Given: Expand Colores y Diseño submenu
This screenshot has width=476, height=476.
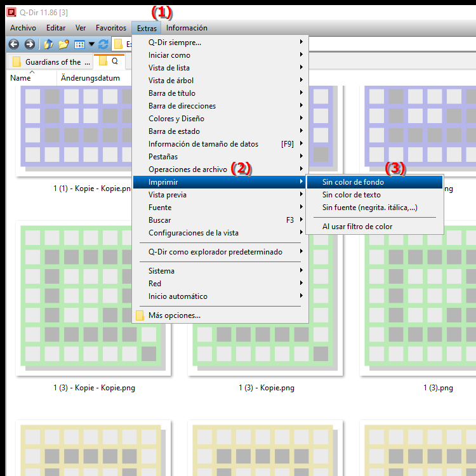Looking at the screenshot, I should [221, 119].
